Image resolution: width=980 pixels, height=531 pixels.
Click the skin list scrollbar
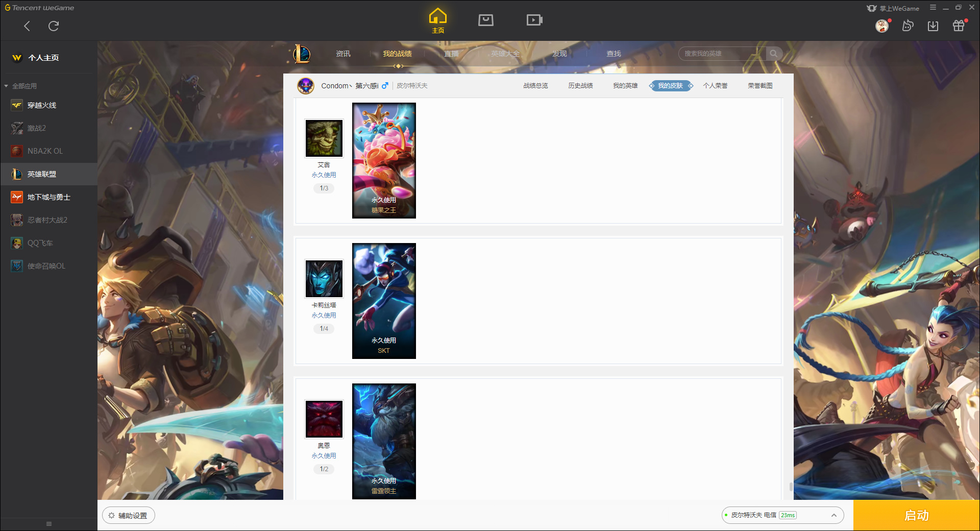pos(791,487)
